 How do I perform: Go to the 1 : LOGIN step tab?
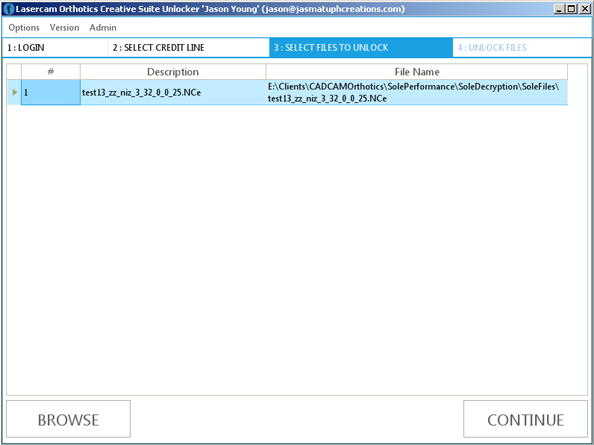(55, 48)
